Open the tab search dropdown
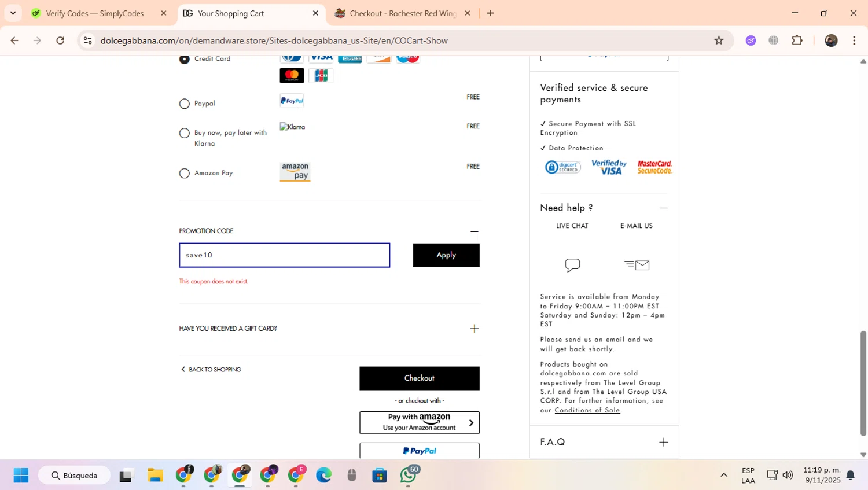The width and height of the screenshot is (868, 490). pos(13,13)
